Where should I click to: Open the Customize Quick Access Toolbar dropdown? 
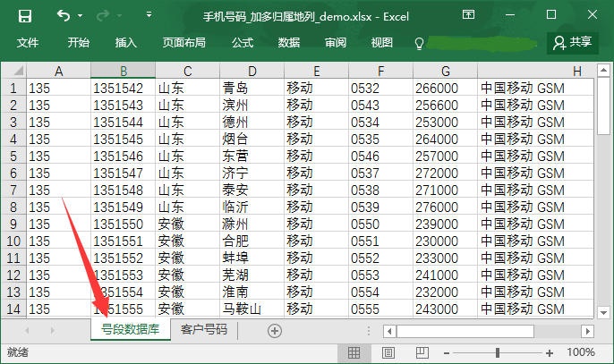(x=149, y=15)
